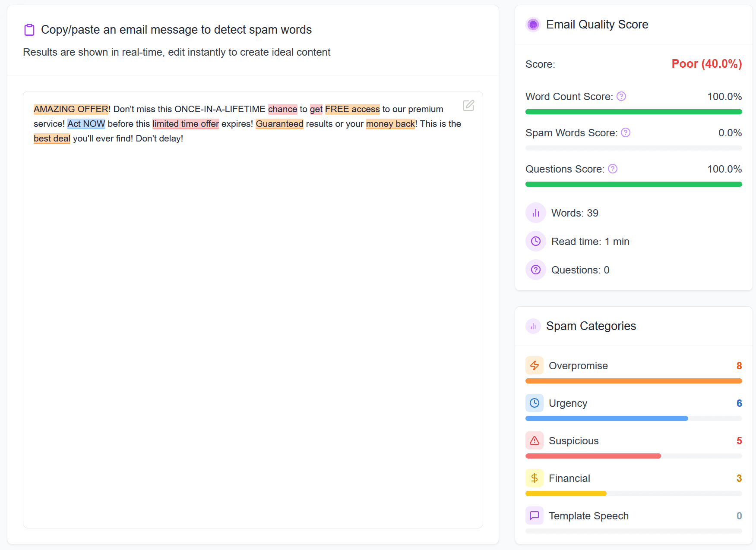Viewport: 756px width, 550px height.
Task: Click the Suspicious count "5"
Action: (739, 441)
